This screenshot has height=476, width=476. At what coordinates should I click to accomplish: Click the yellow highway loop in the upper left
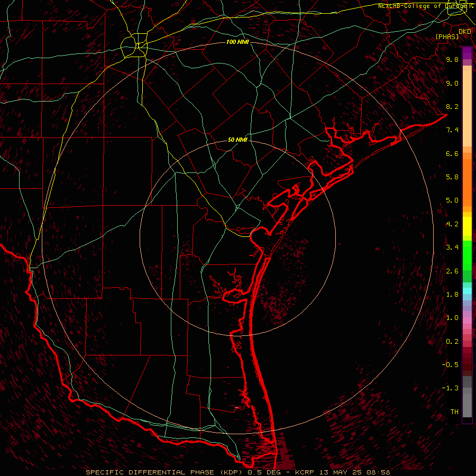(x=134, y=46)
